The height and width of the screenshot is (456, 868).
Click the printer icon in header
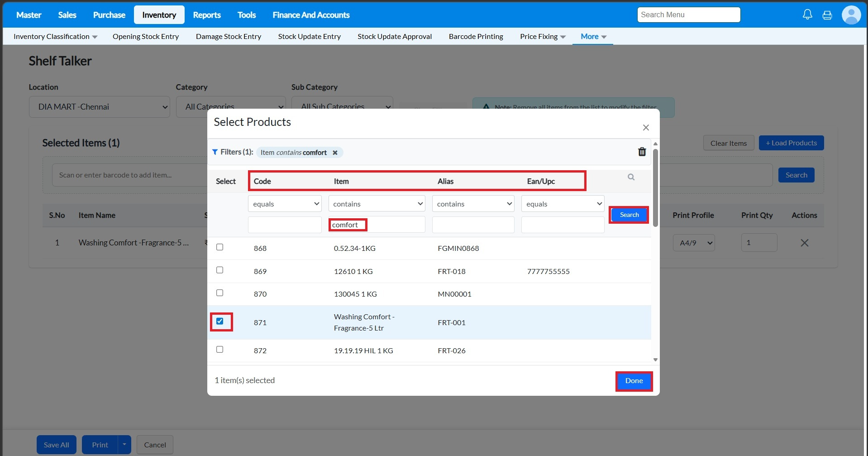pos(827,15)
